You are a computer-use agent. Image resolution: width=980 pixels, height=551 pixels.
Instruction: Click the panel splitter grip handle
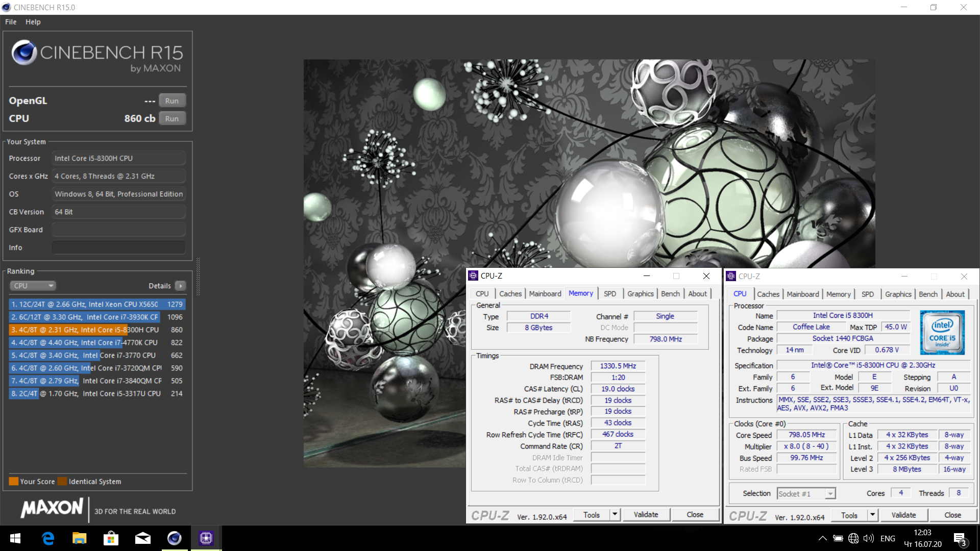[x=198, y=277]
